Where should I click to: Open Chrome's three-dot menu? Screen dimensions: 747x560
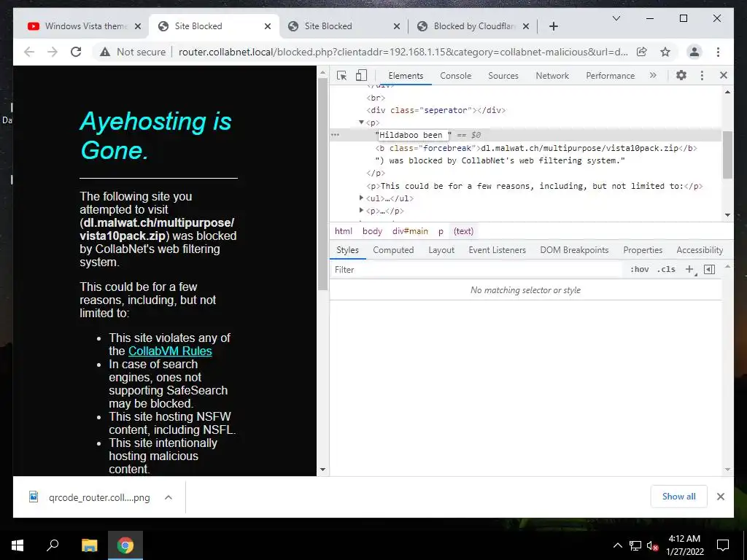coord(718,52)
